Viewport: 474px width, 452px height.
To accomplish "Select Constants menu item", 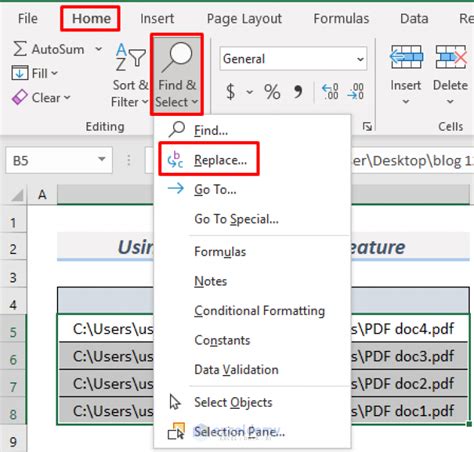I will (x=252, y=340).
